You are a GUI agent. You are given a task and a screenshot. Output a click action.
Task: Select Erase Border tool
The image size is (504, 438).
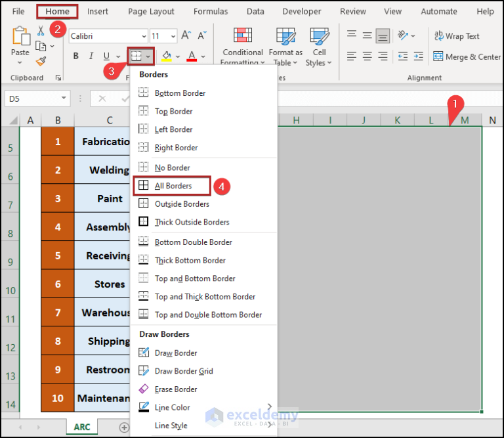pos(204,389)
